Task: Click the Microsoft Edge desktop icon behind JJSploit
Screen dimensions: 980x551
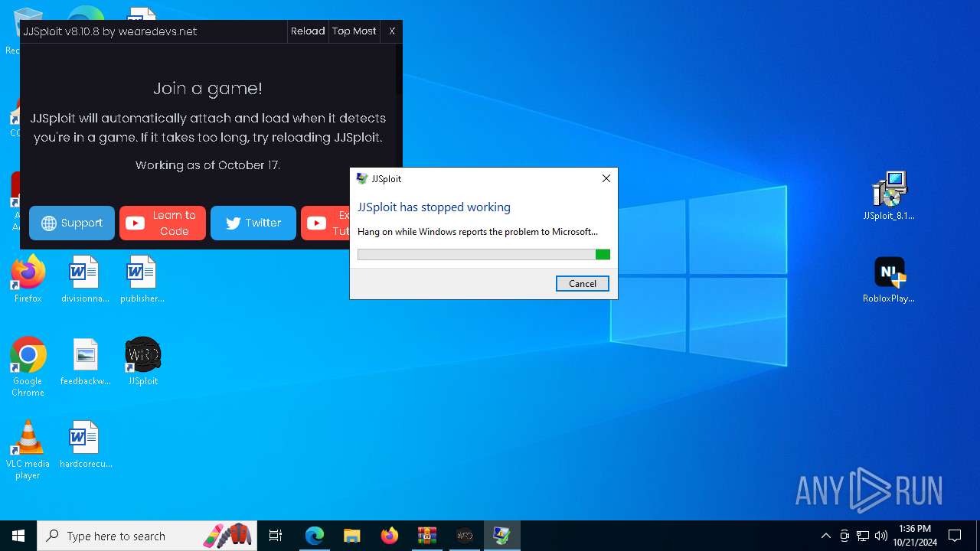Action: (85, 13)
